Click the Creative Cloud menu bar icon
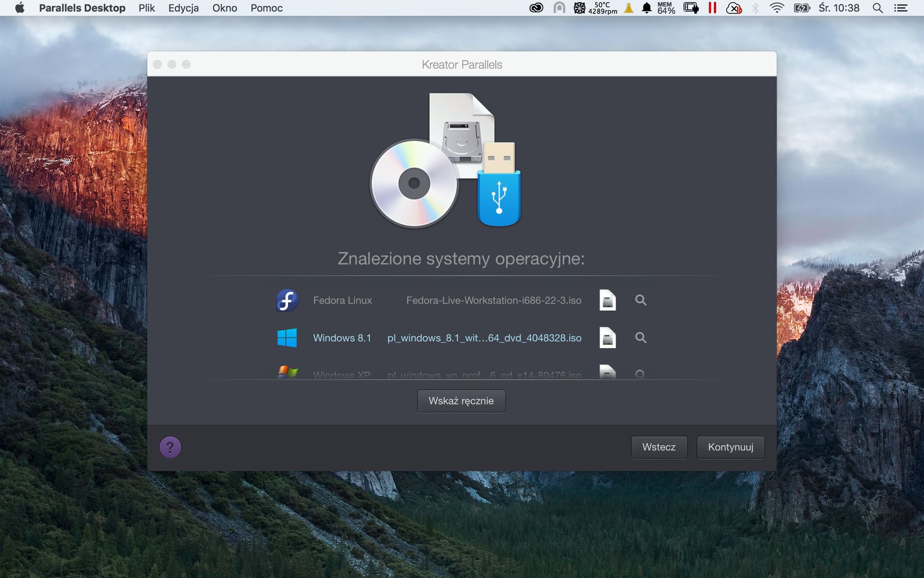This screenshot has width=924, height=578. 536,8
